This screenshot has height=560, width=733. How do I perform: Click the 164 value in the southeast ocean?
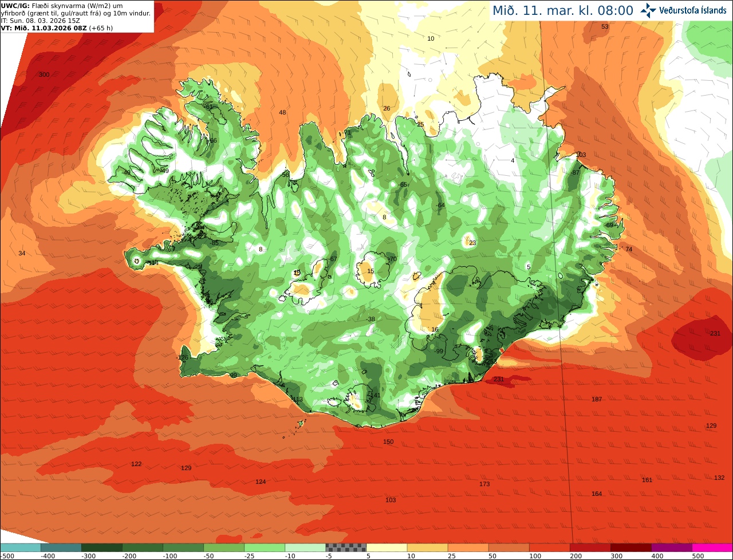pyautogui.click(x=597, y=494)
